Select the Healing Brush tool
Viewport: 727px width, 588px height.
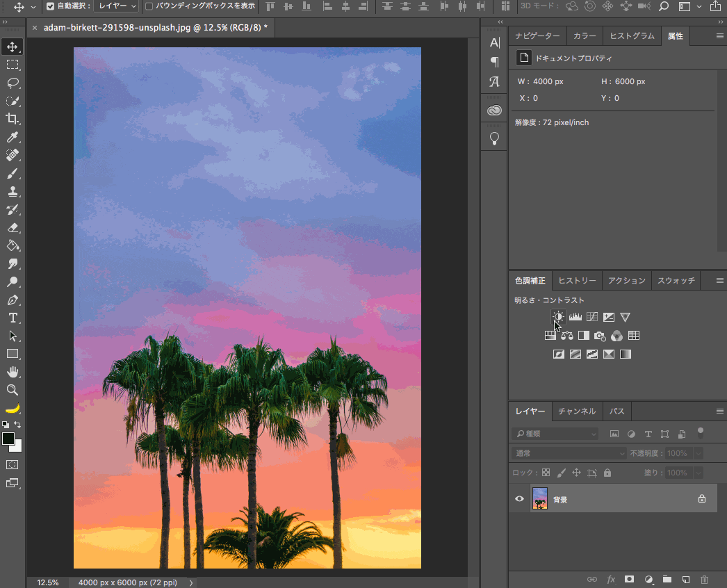coord(13,155)
